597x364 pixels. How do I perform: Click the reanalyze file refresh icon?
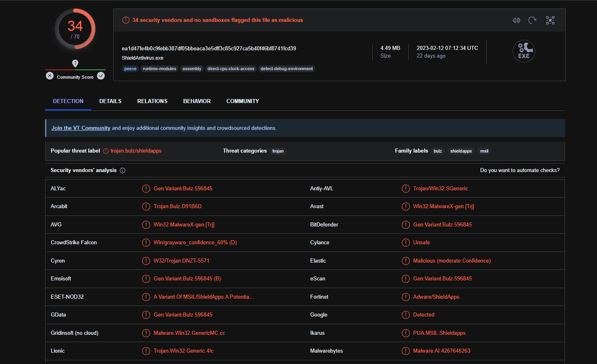pos(532,20)
